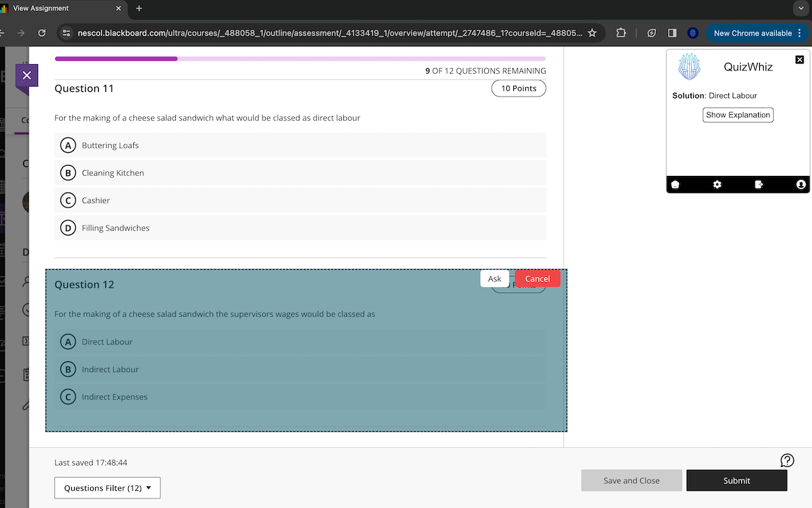Select answer B Cleaning Kitchen
The width and height of the screenshot is (812, 508).
point(300,173)
